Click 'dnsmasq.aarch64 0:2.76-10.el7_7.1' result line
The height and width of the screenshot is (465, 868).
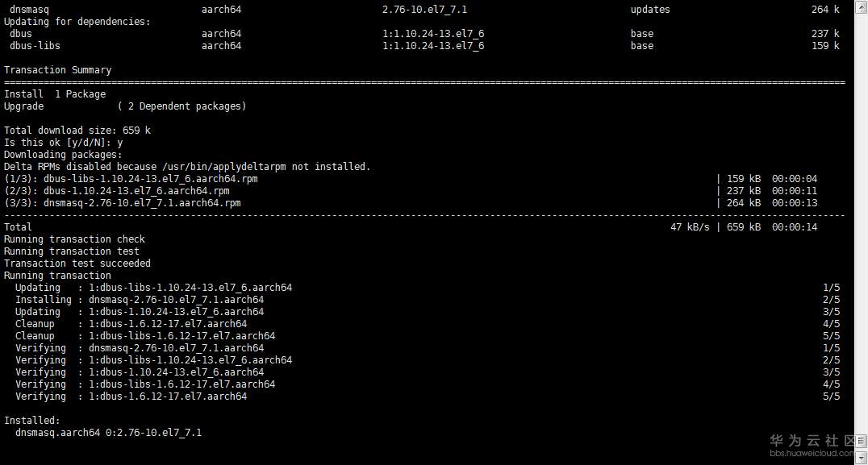108,433
